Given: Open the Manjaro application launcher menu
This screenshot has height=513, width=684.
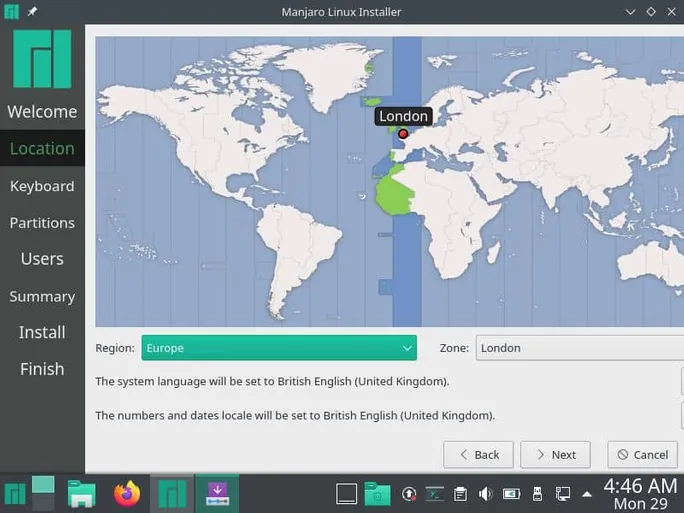Looking at the screenshot, I should (x=15, y=494).
